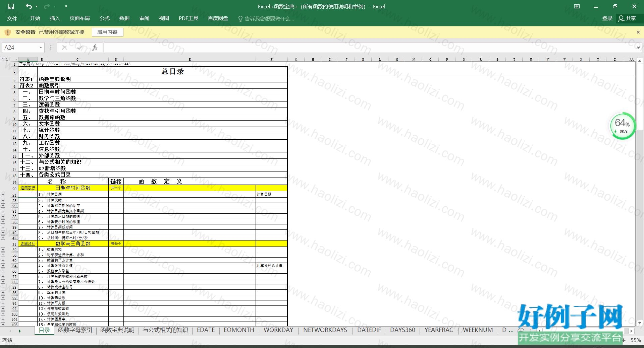The image size is (644, 348).
Task: Open the 百度网盘 ribbon tab
Action: tap(218, 18)
